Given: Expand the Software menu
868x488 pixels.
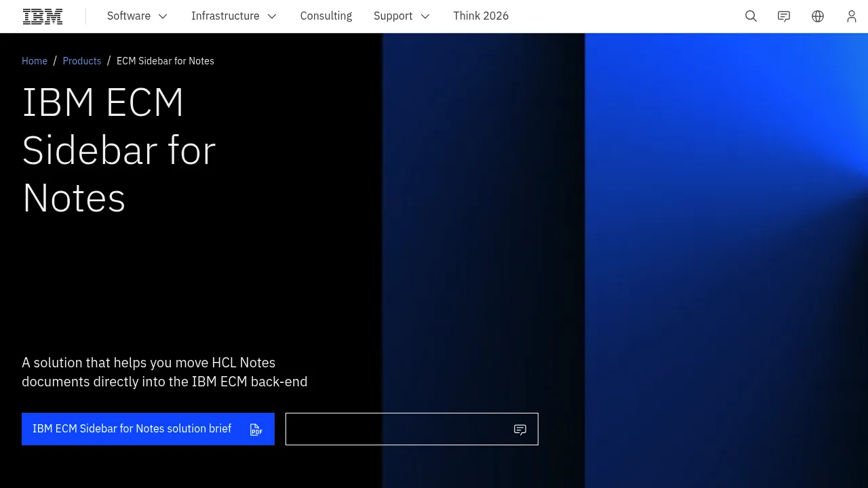Looking at the screenshot, I should (x=138, y=16).
